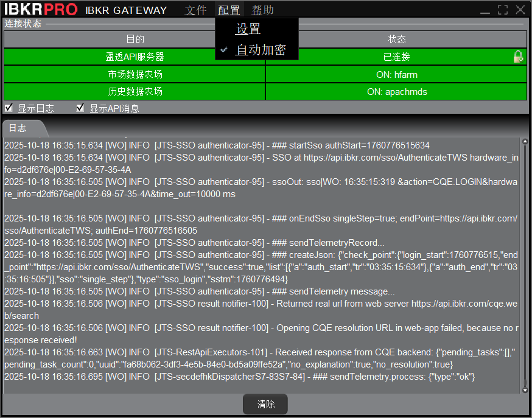
Task: Switch to the 日志 tab
Action: [18, 128]
